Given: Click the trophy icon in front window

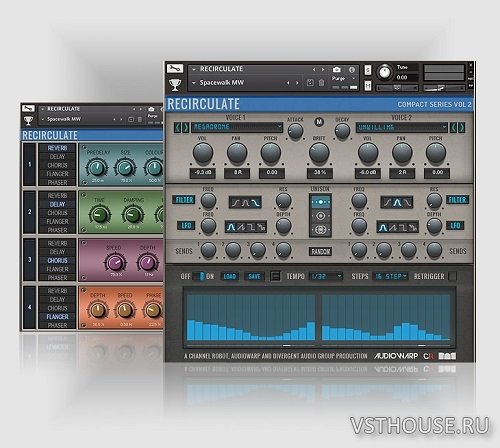Looking at the screenshot, I should [x=175, y=85].
